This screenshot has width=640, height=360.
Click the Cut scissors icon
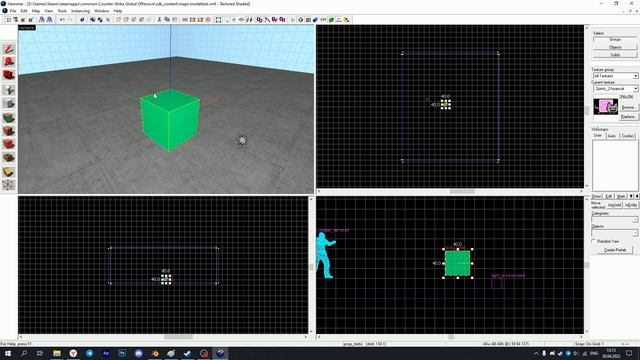coord(159,20)
